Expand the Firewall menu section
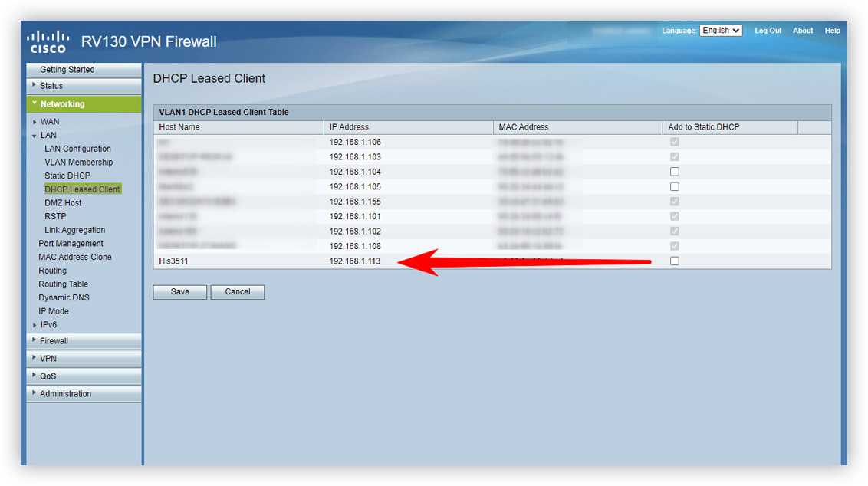Screen dimensions: 868x486 coord(84,341)
